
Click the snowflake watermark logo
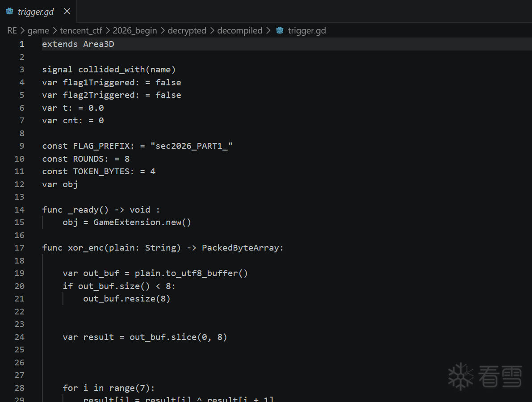(x=461, y=375)
